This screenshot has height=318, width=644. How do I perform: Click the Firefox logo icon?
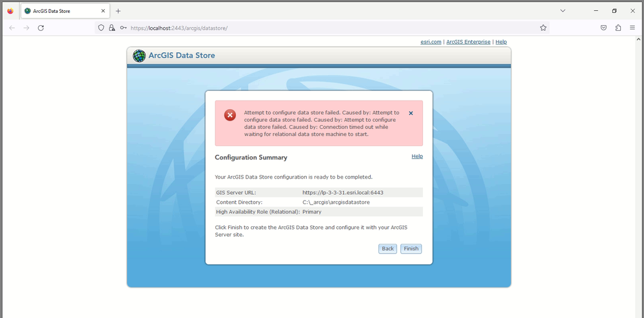pos(10,11)
